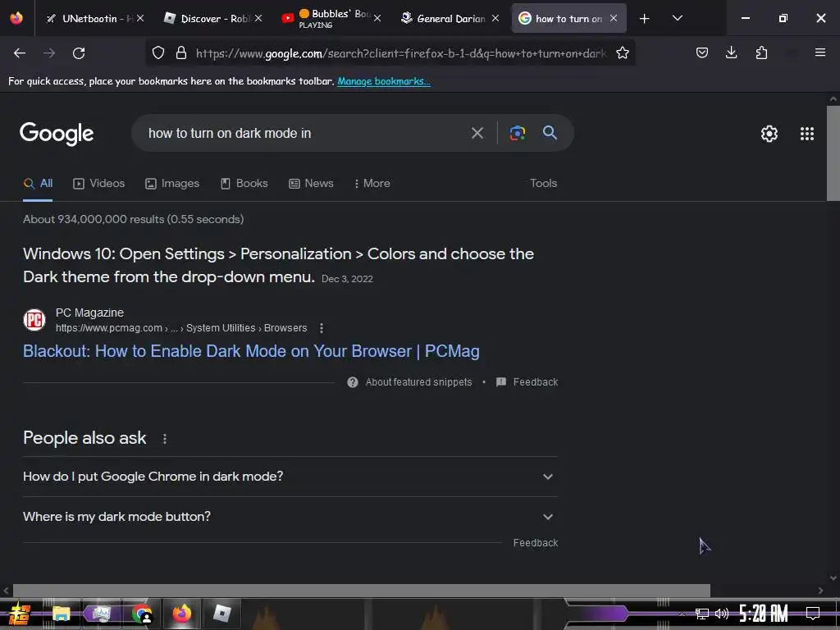This screenshot has width=840, height=630.
Task: Open People also ask options menu
Action: coord(164,439)
